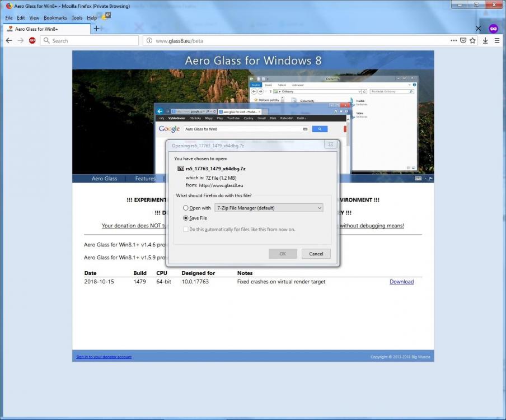The image size is (506, 420).
Task: Bookmark this page with the star icon
Action: pos(472,40)
